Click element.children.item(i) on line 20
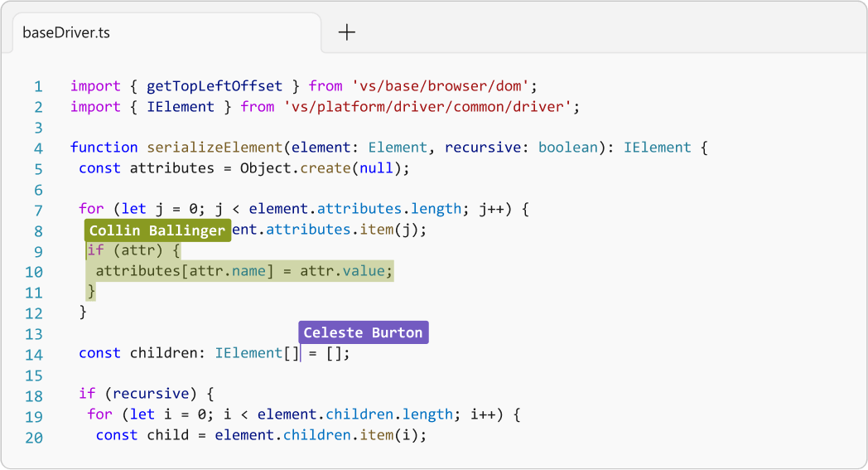The image size is (868, 470). pyautogui.click(x=320, y=435)
